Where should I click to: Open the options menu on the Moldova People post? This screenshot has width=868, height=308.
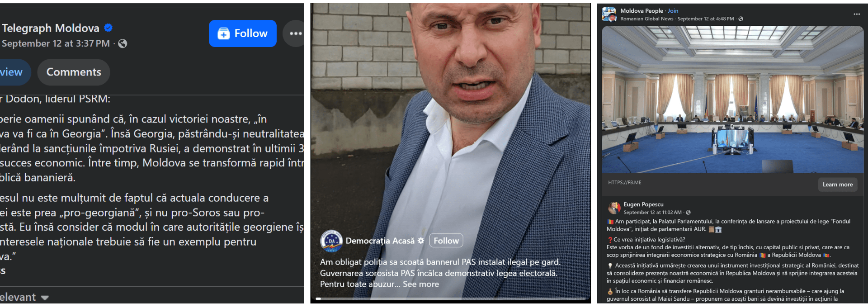coord(857,14)
